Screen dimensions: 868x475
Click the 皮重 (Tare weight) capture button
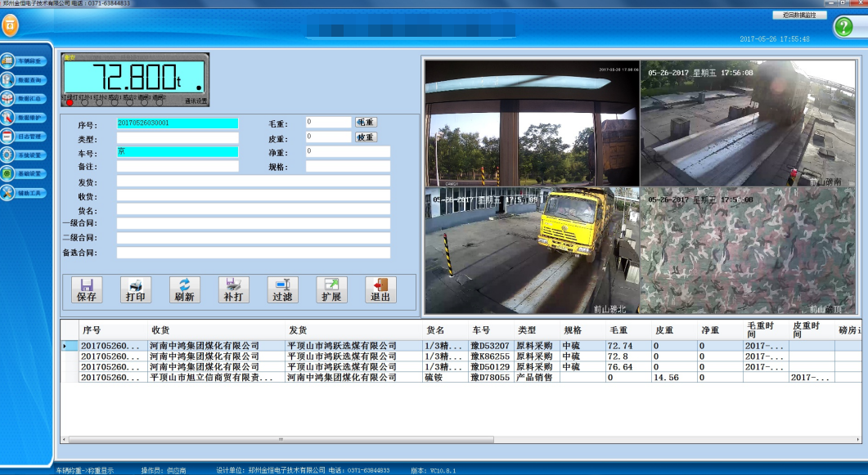(x=366, y=137)
